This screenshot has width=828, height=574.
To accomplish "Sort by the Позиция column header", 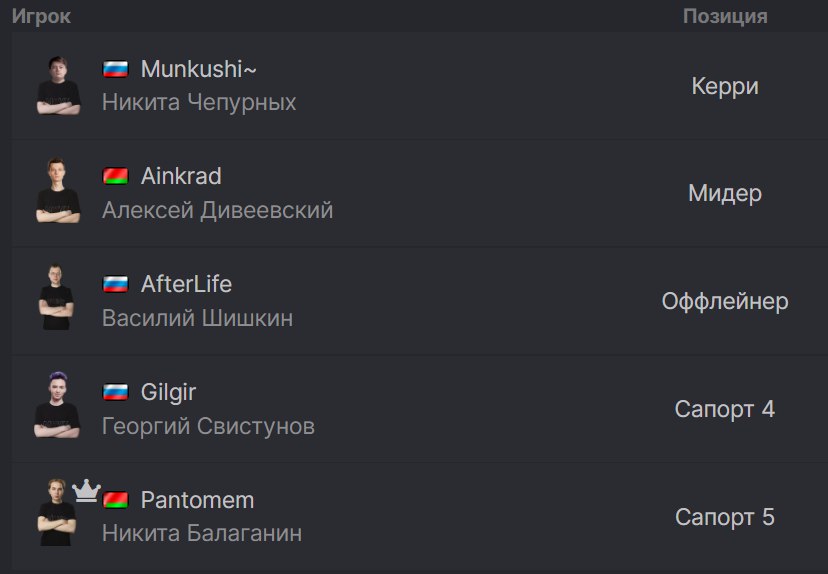I will pos(725,16).
